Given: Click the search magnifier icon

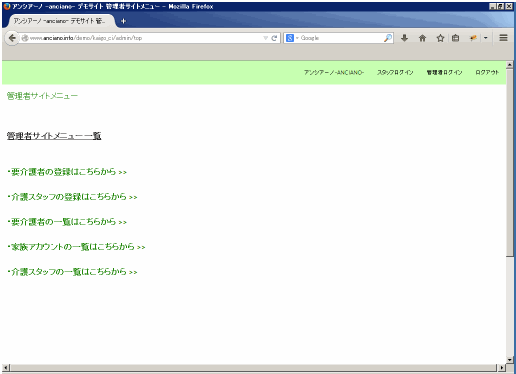Looking at the screenshot, I should point(388,38).
